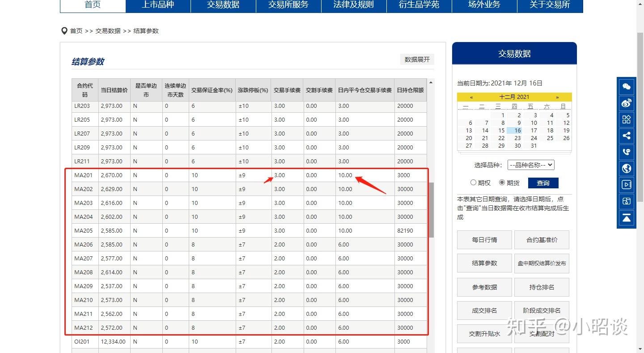This screenshot has width=644, height=353.
Task: Open the video player icon in sidebar
Action: [x=626, y=185]
